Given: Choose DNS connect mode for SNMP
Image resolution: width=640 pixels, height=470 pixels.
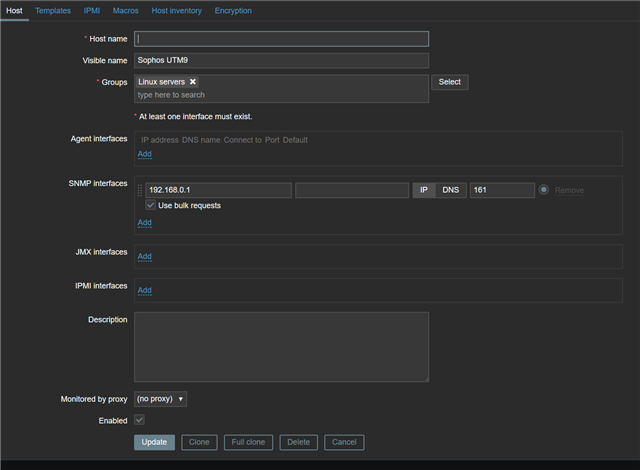Looking at the screenshot, I should (x=451, y=190).
